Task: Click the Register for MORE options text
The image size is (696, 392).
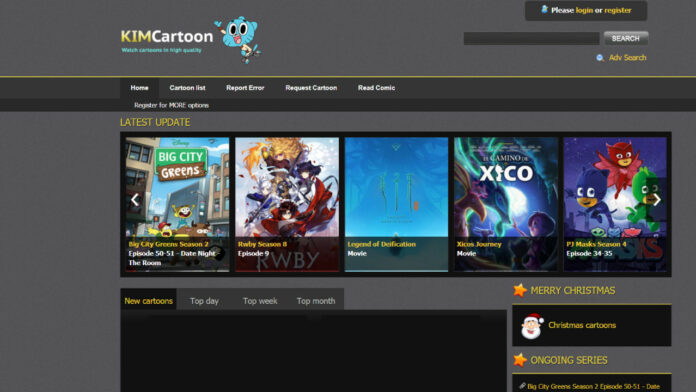Action: pos(171,105)
